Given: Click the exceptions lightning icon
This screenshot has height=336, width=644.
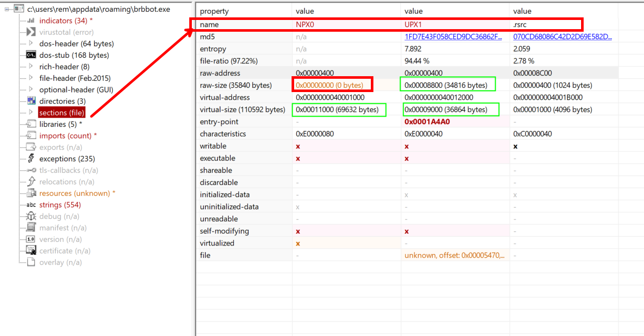Looking at the screenshot, I should coord(31,159).
